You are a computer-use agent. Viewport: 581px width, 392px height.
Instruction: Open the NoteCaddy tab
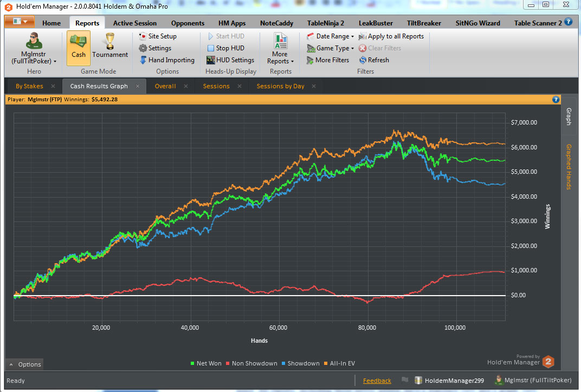point(276,23)
